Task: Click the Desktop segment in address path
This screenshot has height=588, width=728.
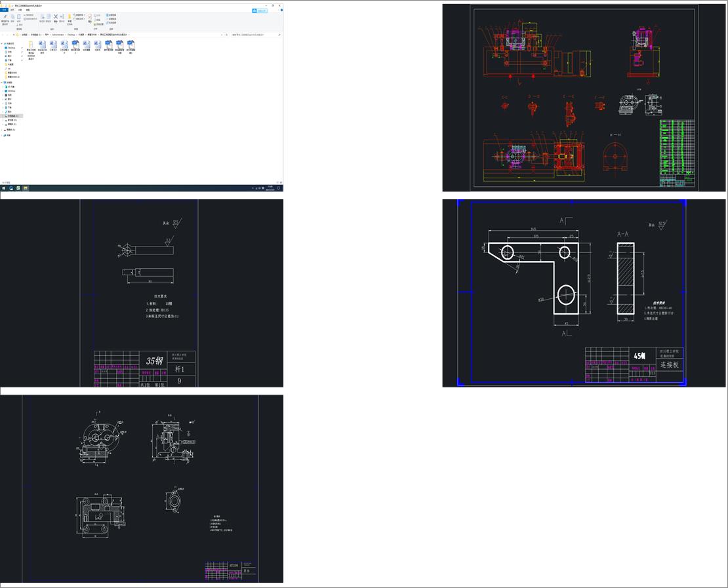Action: [71, 35]
